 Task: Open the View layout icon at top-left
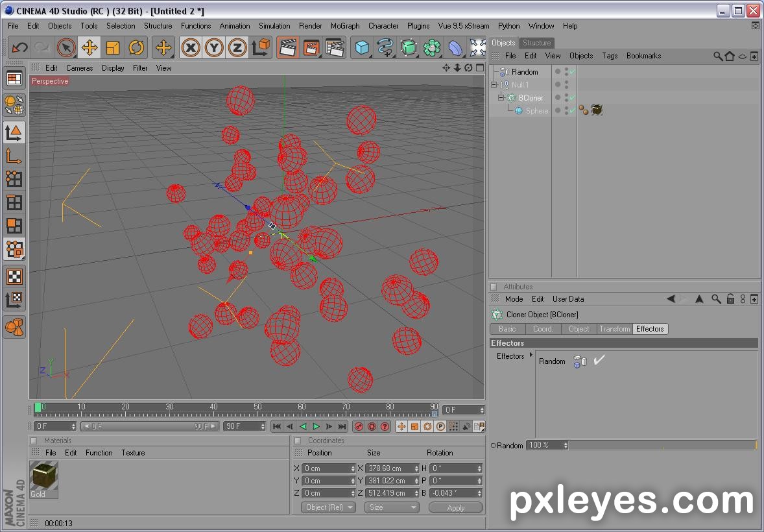[15, 78]
